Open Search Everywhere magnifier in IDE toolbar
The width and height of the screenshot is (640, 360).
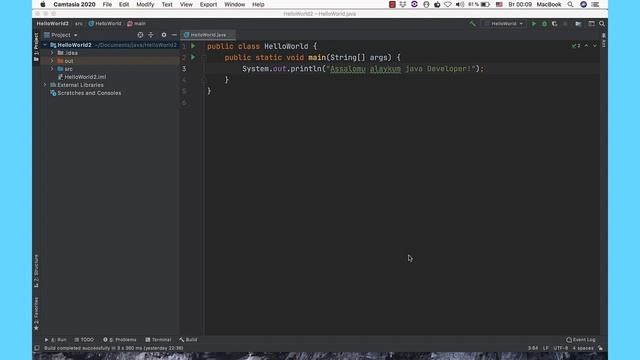[602, 24]
